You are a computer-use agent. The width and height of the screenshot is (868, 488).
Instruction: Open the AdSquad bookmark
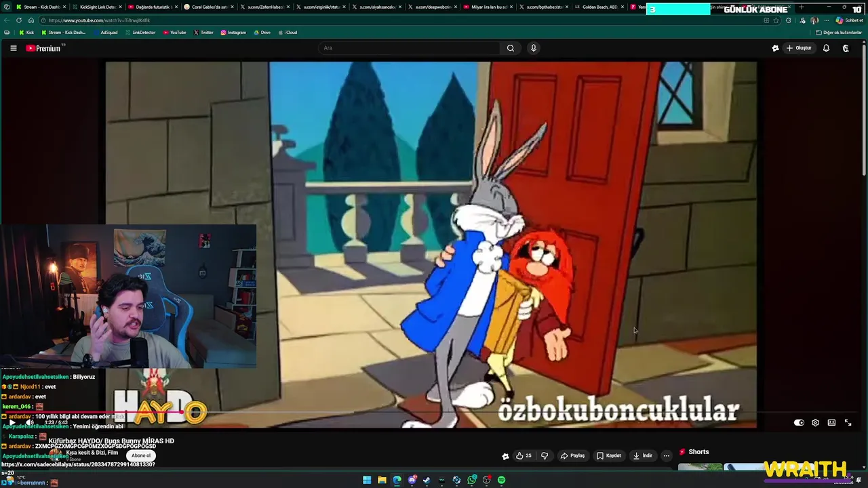(105, 33)
